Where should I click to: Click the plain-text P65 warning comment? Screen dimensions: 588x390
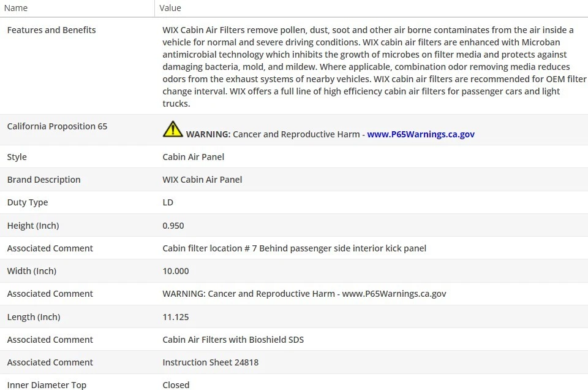click(x=304, y=294)
